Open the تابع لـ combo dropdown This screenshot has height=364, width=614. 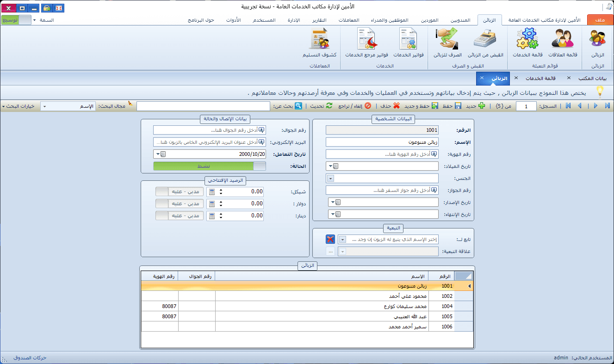coord(342,239)
